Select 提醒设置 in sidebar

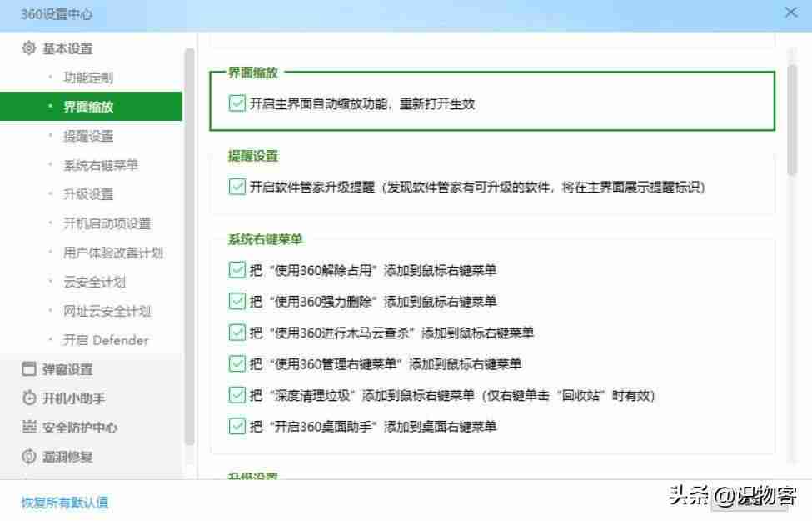click(x=88, y=136)
